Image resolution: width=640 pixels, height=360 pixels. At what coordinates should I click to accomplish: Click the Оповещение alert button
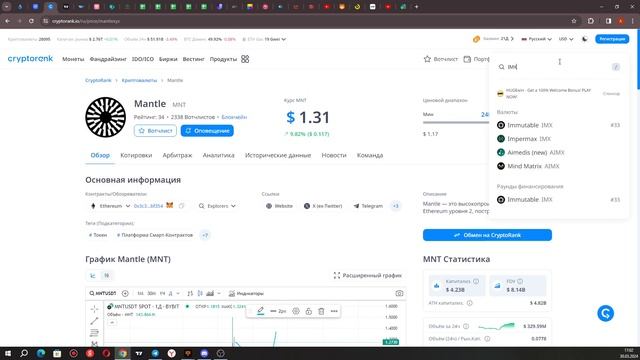coord(207,131)
